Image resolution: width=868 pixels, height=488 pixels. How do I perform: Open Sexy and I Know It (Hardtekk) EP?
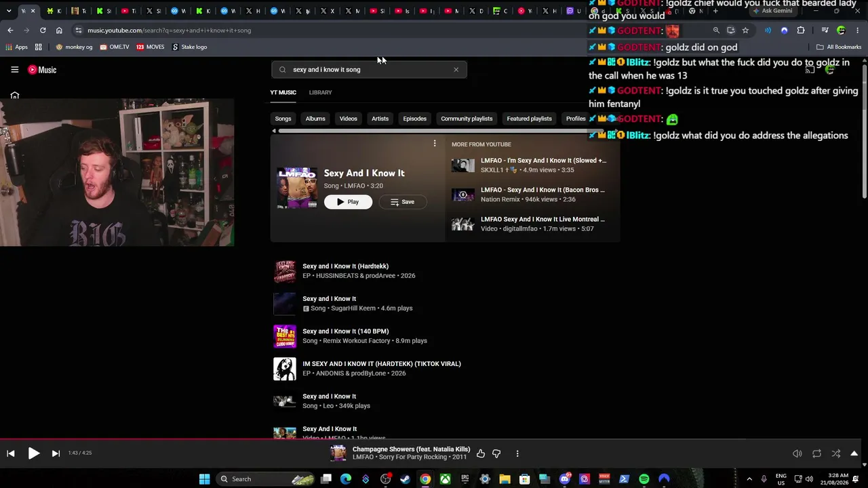tap(345, 266)
